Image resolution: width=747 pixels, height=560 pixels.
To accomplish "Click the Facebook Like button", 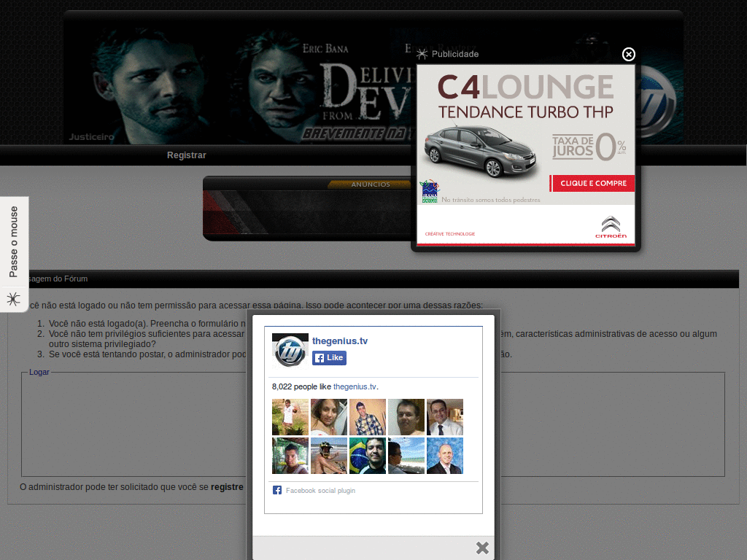I will click(x=329, y=357).
